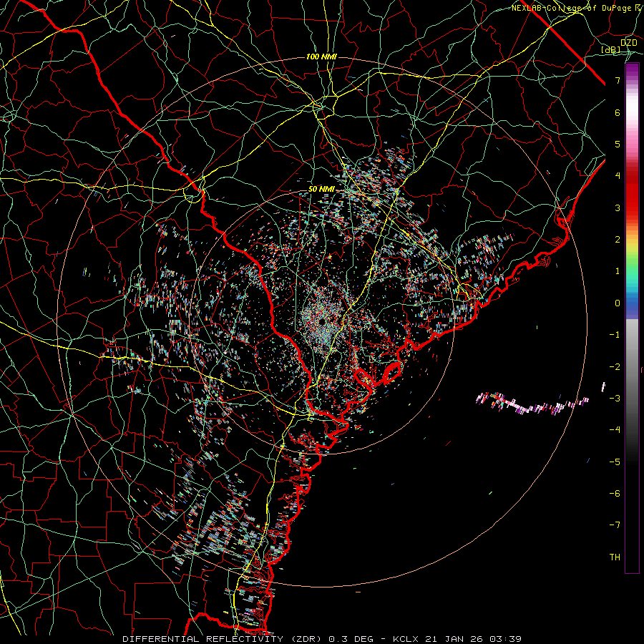Click the '21 JAN 26' date text
This screenshot has height=644, width=644.
(454, 639)
